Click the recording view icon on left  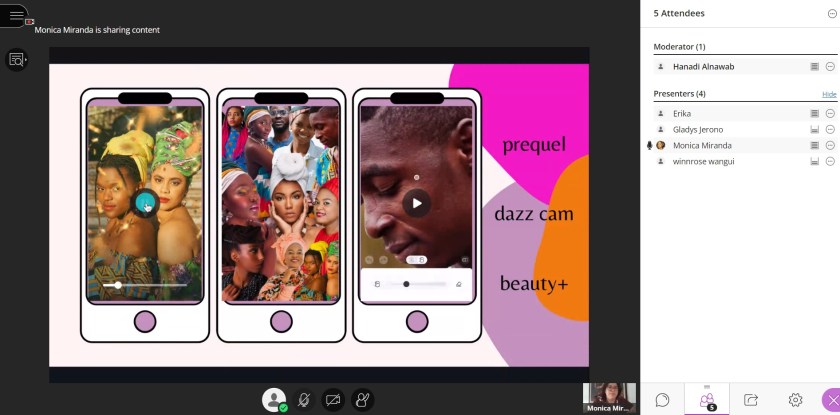(16, 60)
